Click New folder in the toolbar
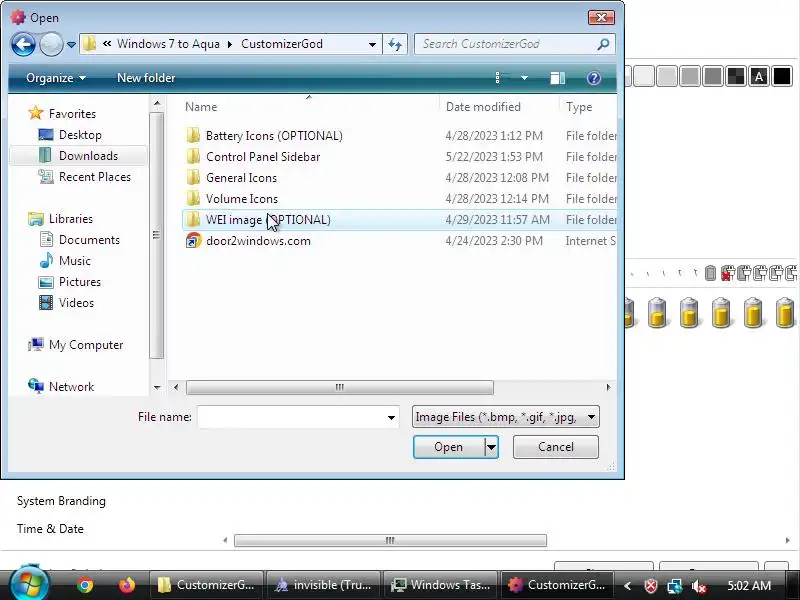Screen dimensions: 800x600 [146, 78]
